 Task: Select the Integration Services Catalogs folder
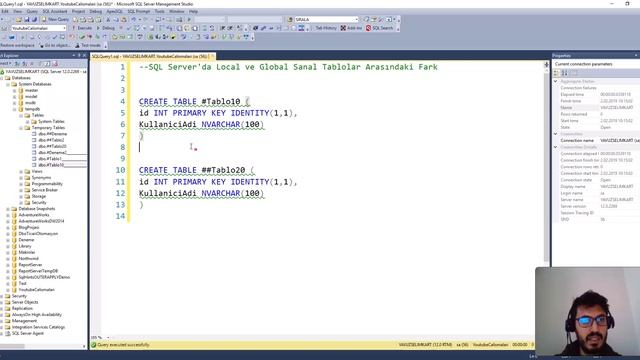pyautogui.click(x=38, y=327)
